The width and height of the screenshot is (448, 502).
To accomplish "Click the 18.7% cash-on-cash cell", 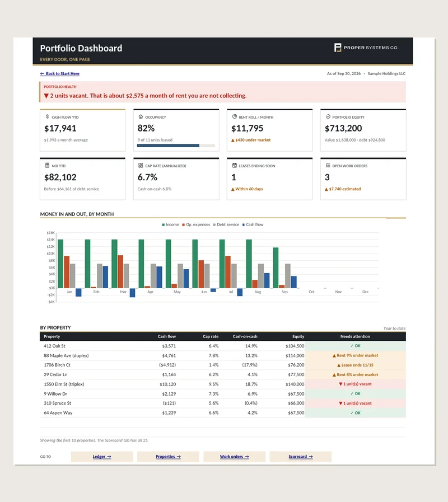I will [251, 384].
